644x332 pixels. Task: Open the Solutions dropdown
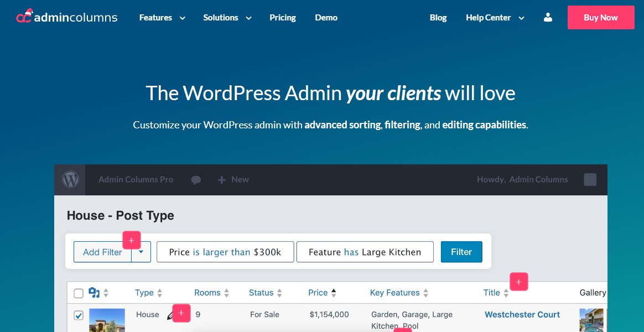(x=226, y=17)
